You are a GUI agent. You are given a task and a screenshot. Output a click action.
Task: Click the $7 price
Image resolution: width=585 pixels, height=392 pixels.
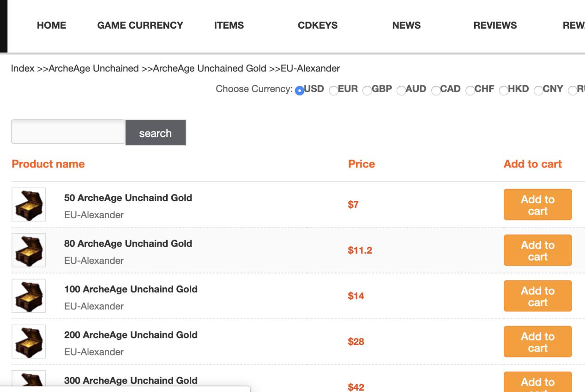click(353, 205)
